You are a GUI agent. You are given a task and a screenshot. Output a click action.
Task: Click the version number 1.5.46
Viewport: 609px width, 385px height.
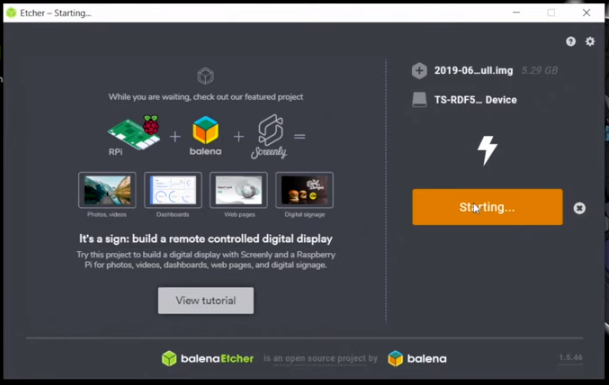(x=571, y=357)
